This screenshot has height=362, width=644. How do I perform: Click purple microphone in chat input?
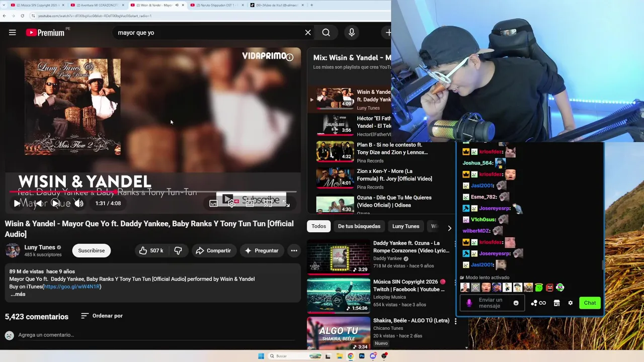469,303
